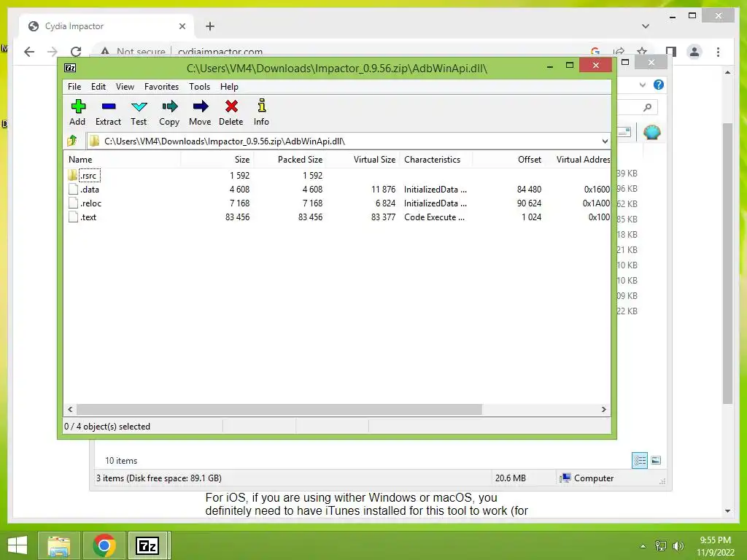Click the '0 / 4 object(s) selected' status
The image size is (747, 560).
107,426
